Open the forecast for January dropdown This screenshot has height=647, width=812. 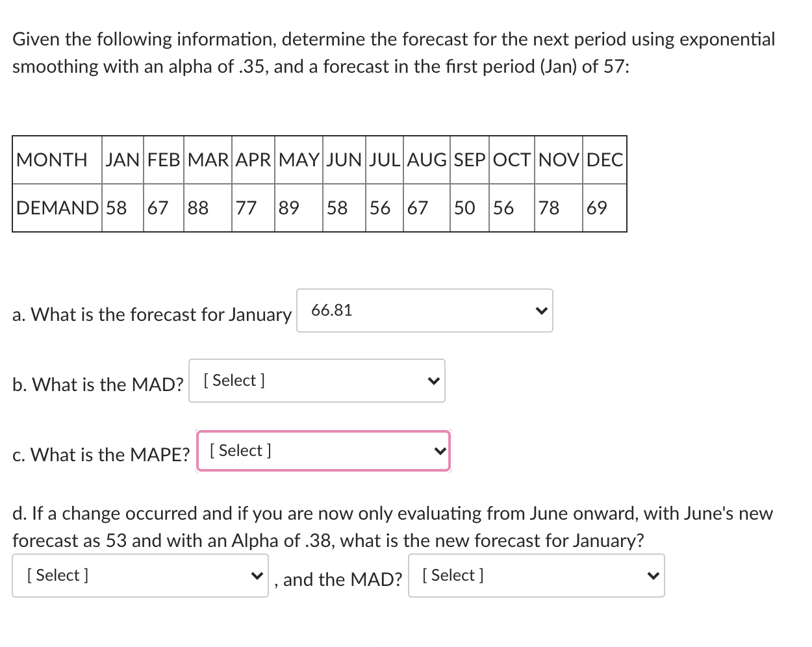pyautogui.click(x=425, y=311)
